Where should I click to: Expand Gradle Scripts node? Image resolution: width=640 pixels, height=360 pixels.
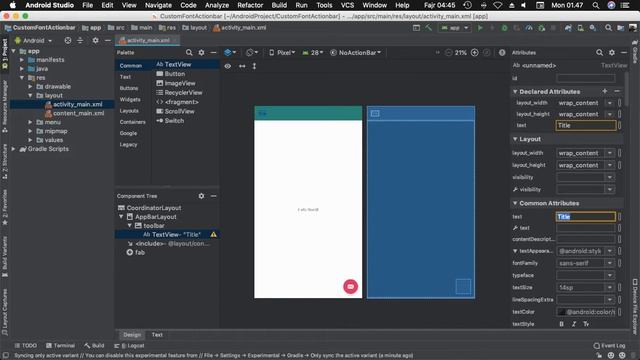coord(13,149)
